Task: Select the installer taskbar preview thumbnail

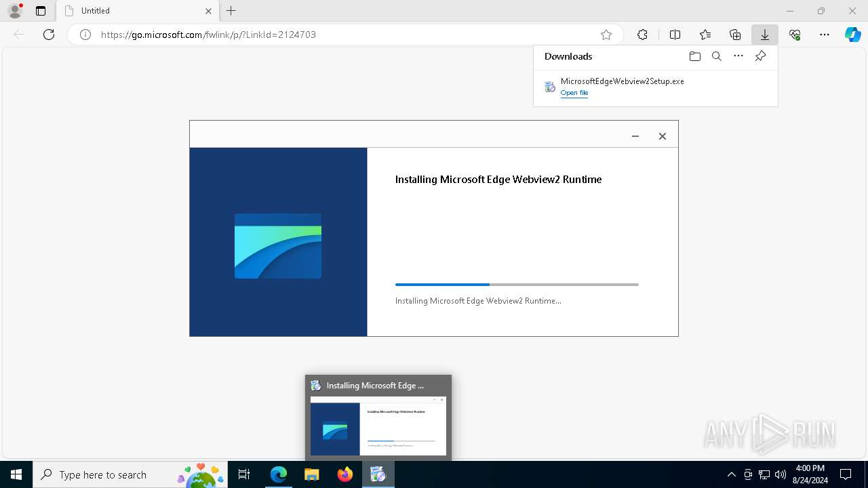Action: click(378, 426)
